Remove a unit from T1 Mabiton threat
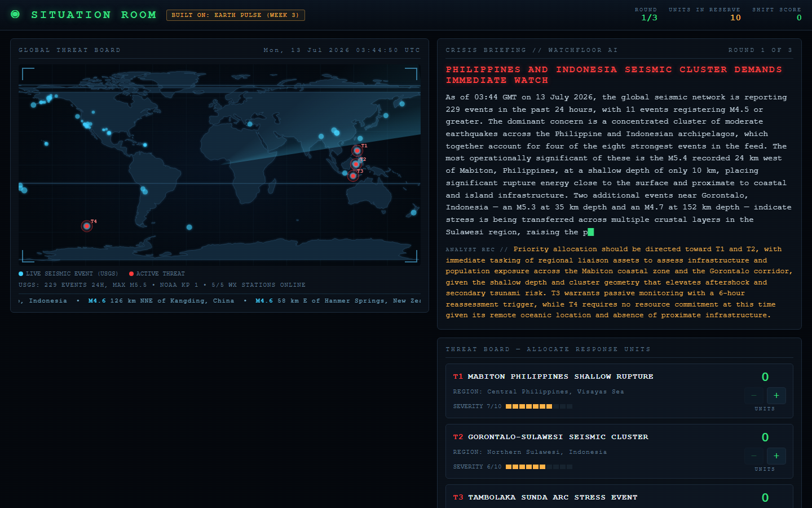This screenshot has width=812, height=508. (x=754, y=396)
